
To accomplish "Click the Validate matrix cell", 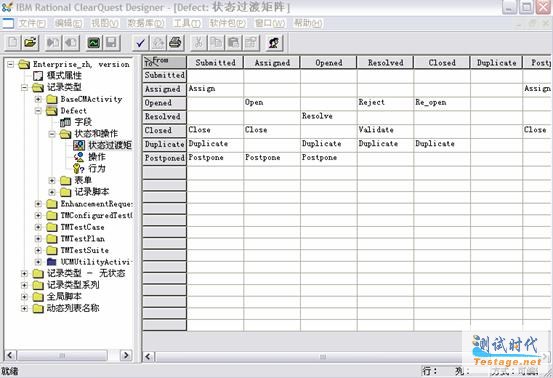I will [x=385, y=130].
